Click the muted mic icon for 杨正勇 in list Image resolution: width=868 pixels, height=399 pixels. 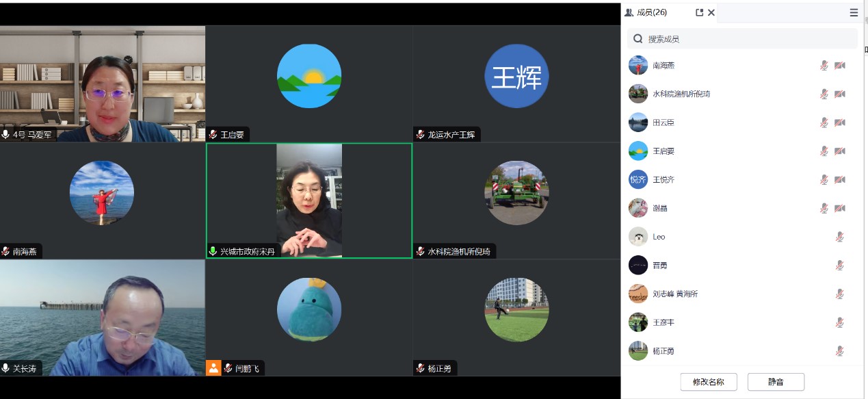coord(839,351)
